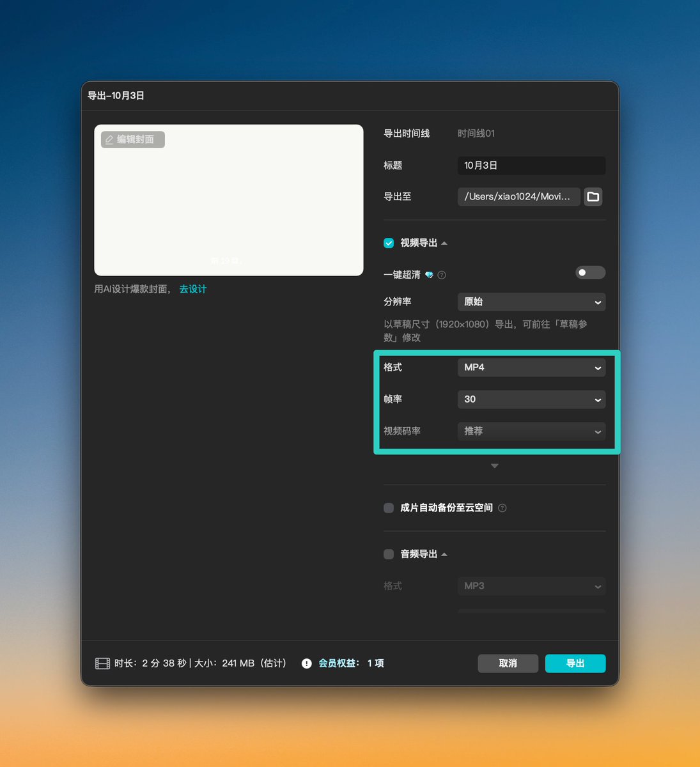Check the 音频导出 checkbox
Screen dimensions: 700x767
[x=389, y=554]
